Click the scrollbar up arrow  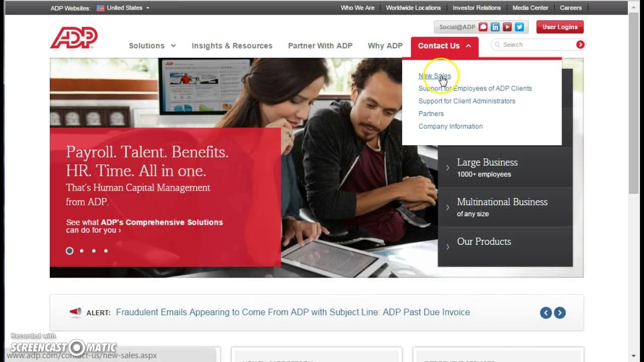coord(633,7)
